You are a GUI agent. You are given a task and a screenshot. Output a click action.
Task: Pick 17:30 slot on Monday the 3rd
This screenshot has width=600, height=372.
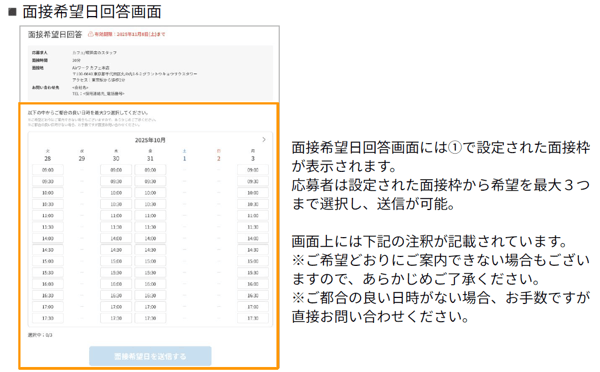coord(253,318)
